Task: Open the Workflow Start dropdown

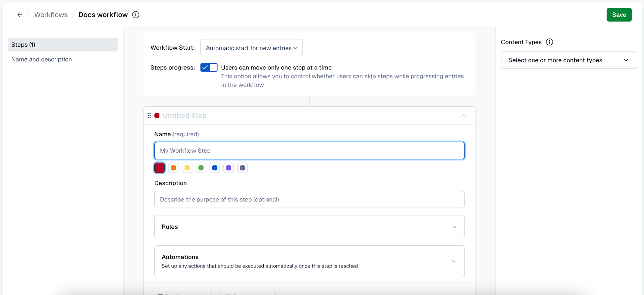Action: pos(252,48)
